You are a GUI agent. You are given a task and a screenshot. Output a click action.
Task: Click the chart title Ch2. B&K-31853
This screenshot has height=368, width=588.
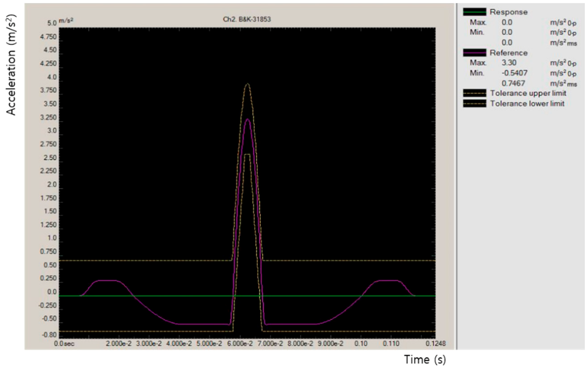pyautogui.click(x=247, y=20)
